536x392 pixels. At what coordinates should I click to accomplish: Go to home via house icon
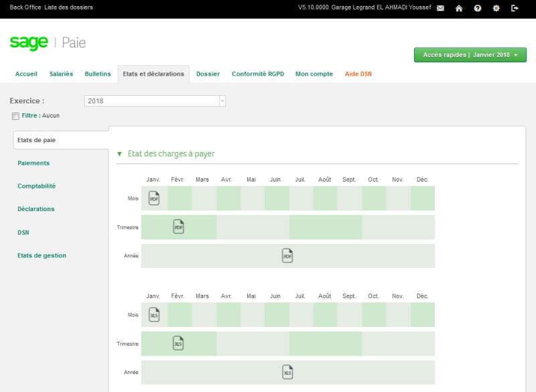(459, 8)
